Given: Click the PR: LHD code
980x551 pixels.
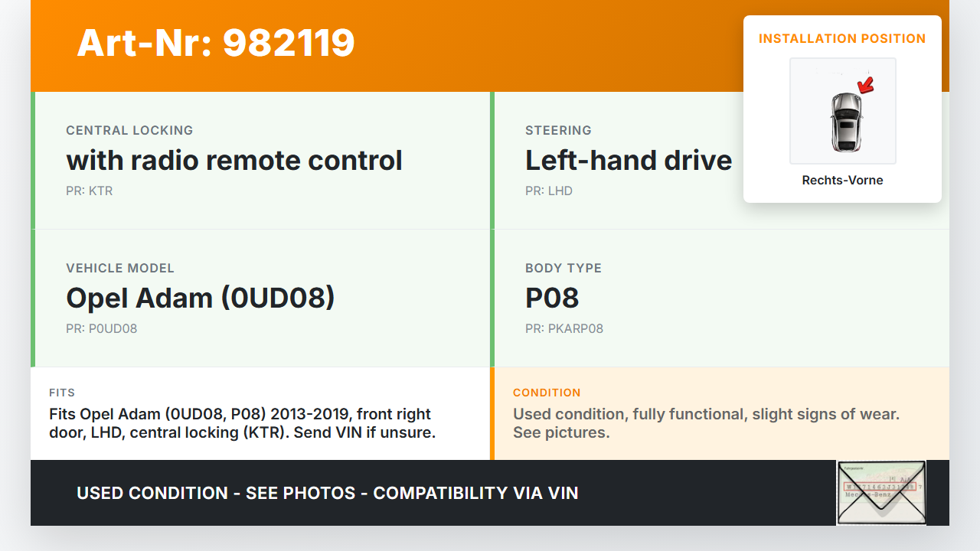Looking at the screenshot, I should (x=549, y=191).
